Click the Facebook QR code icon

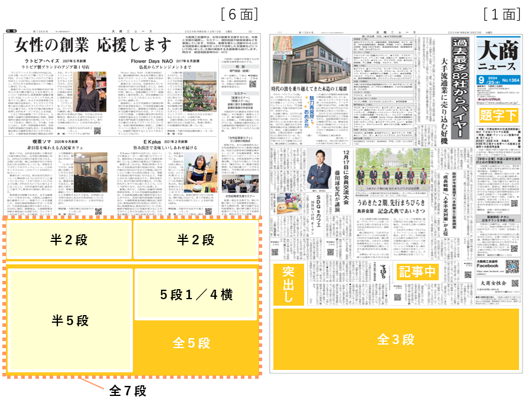[513, 266]
